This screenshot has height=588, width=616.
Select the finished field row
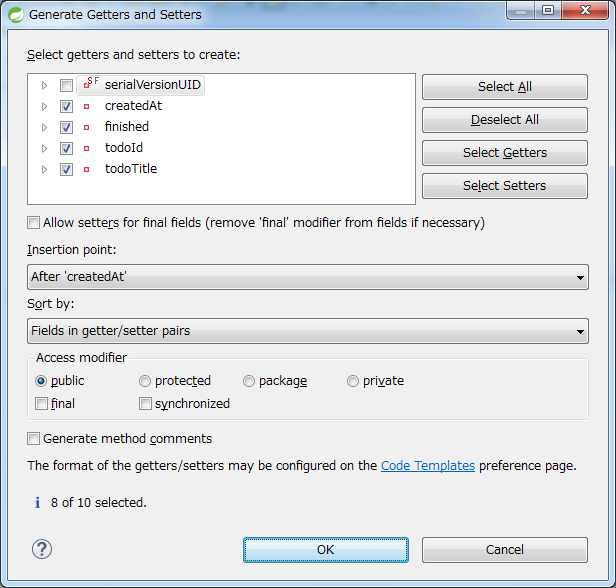(x=127, y=127)
